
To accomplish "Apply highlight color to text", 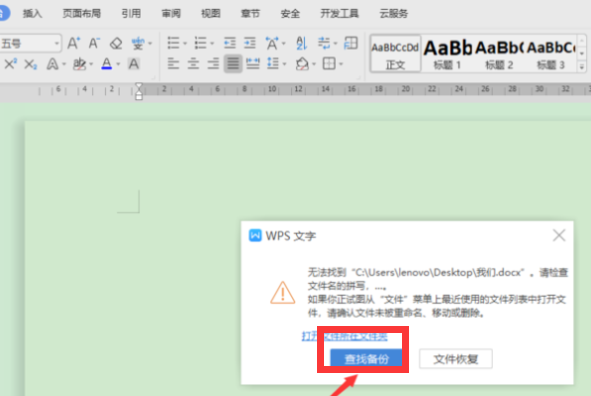I will [x=80, y=64].
